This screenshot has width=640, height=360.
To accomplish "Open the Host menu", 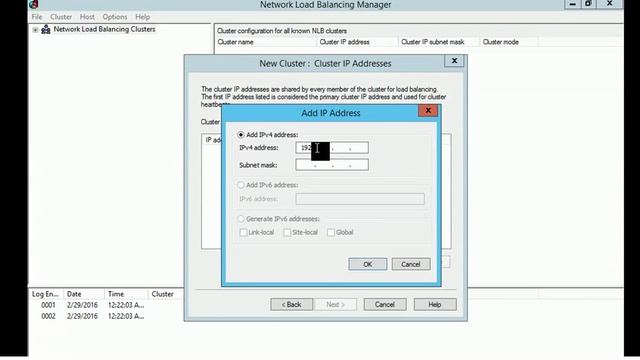I will coord(87,17).
